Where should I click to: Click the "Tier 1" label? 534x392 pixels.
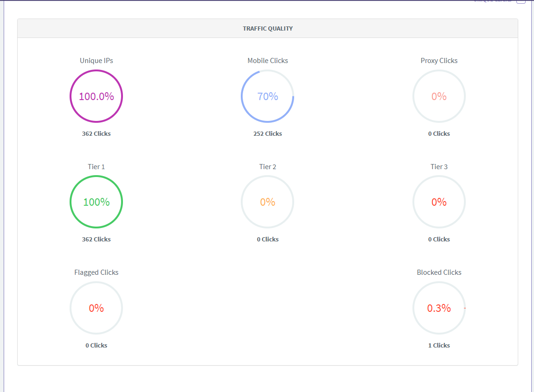[x=97, y=167]
